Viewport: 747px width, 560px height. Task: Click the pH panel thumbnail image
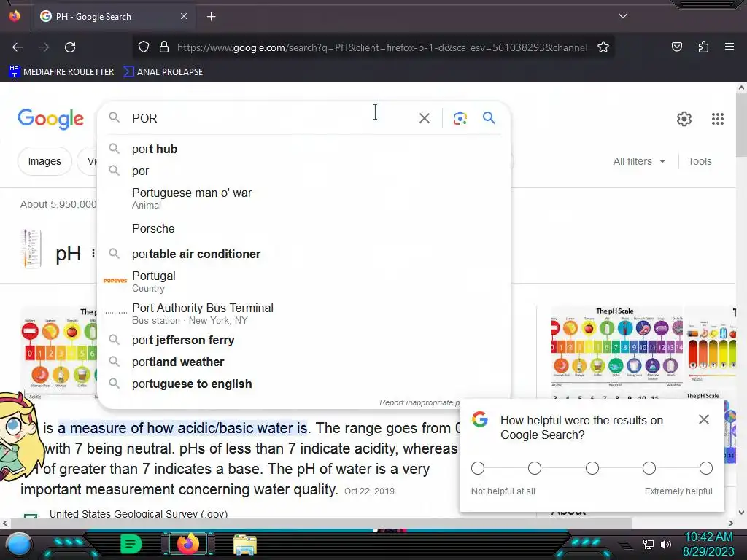pyautogui.click(x=32, y=249)
